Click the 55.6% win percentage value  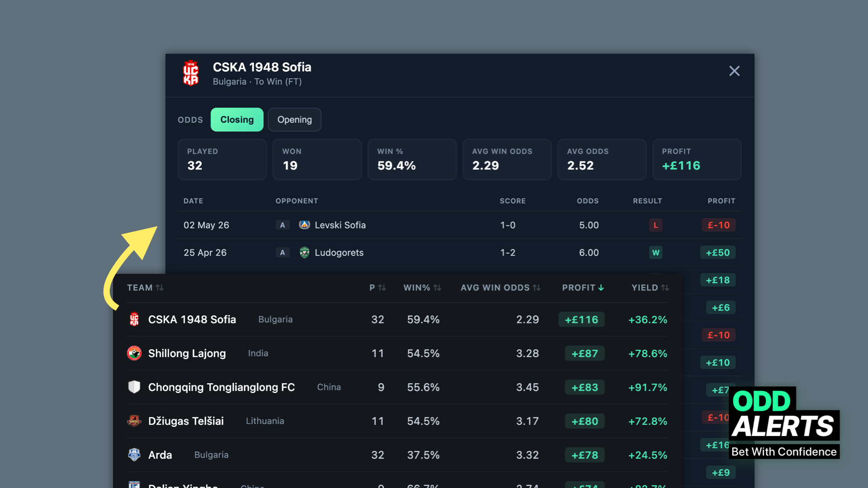423,387
